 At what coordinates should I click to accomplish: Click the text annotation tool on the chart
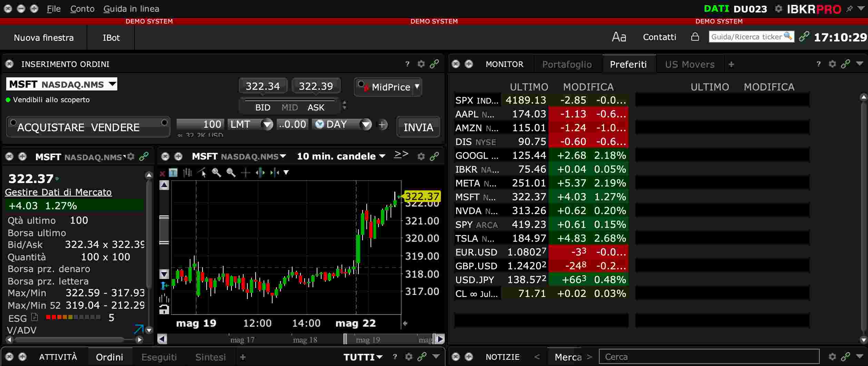pyautogui.click(x=172, y=173)
